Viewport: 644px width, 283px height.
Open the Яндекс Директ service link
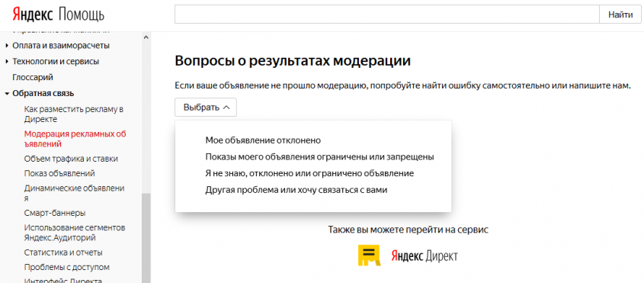pyautogui.click(x=425, y=256)
